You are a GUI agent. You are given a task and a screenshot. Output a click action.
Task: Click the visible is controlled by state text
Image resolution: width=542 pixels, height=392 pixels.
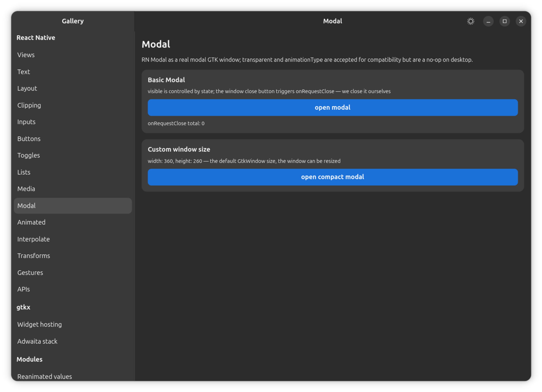[269, 91]
